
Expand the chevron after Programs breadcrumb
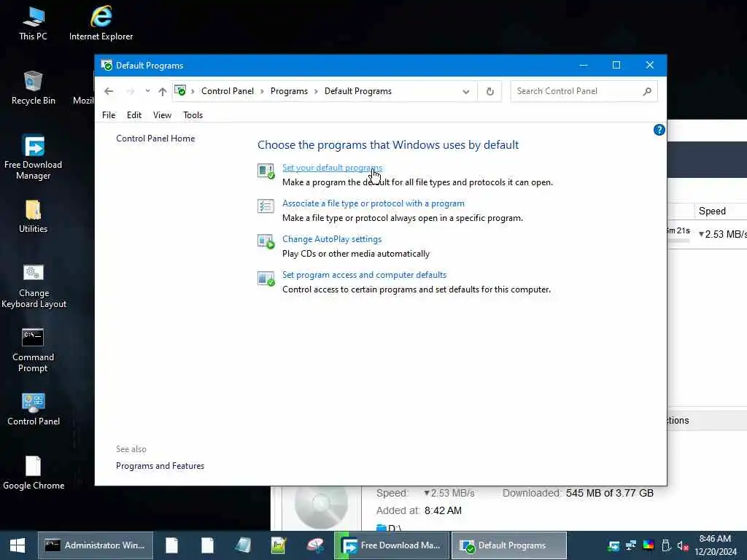coord(316,91)
